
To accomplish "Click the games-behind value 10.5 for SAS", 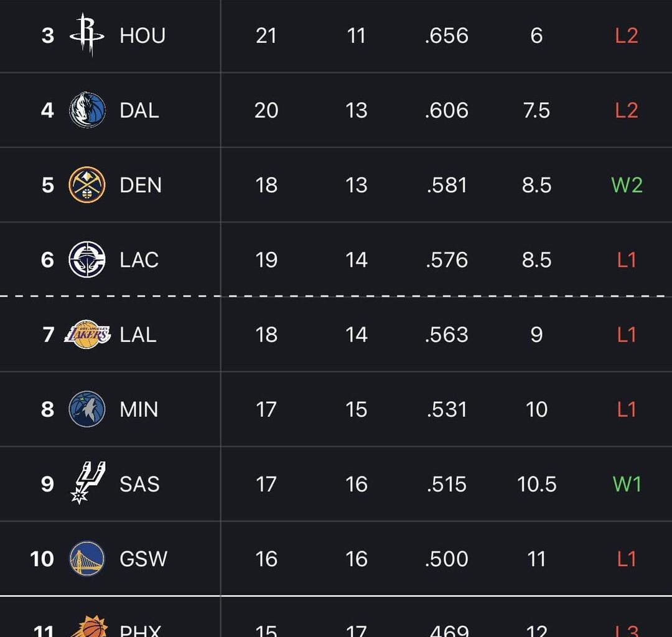I will (x=536, y=483).
